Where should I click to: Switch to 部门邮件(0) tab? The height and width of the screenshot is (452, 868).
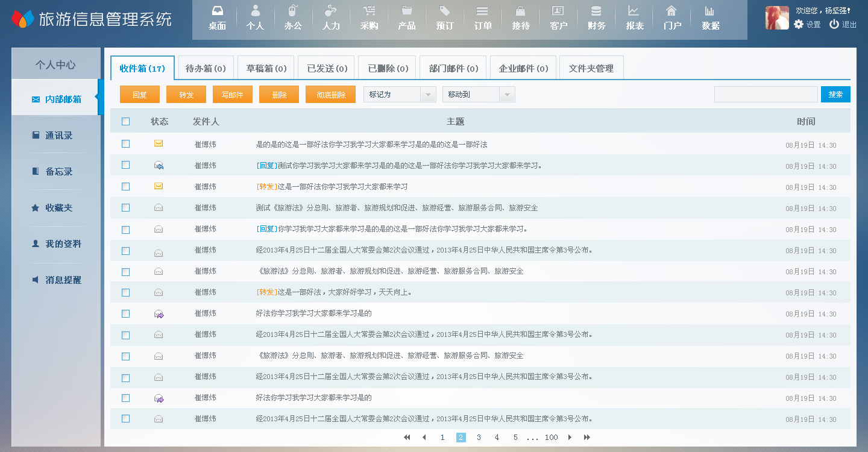tap(453, 68)
